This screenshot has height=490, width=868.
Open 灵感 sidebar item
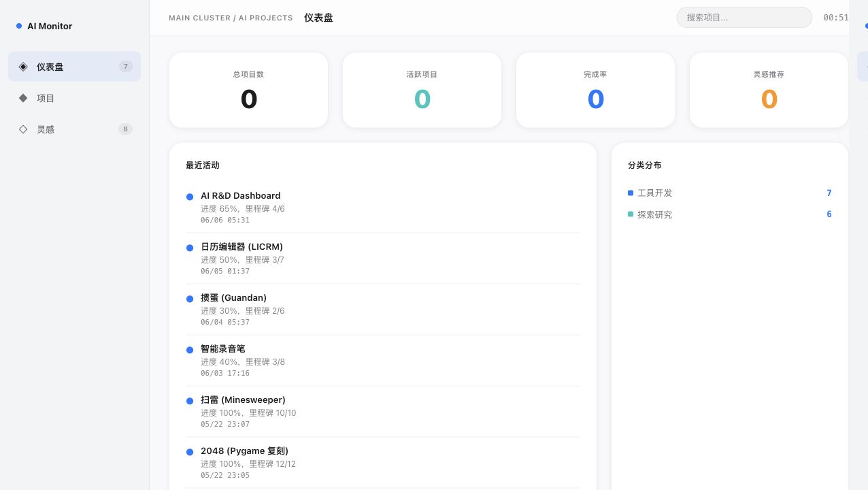75,129
